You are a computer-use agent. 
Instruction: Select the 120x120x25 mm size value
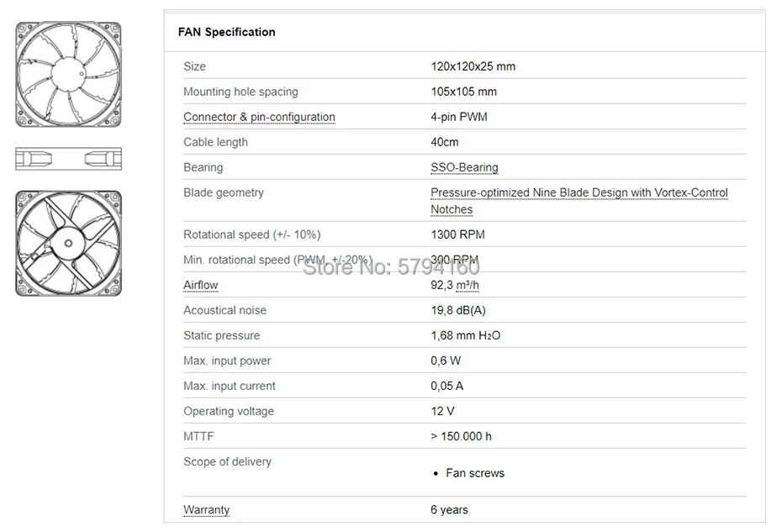tap(473, 66)
